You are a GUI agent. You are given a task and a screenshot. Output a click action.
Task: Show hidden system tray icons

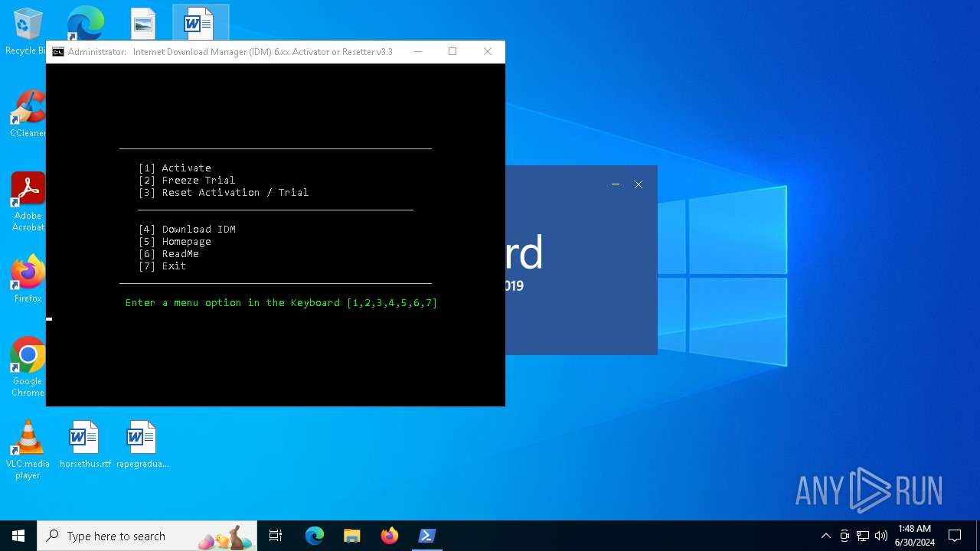coord(825,536)
